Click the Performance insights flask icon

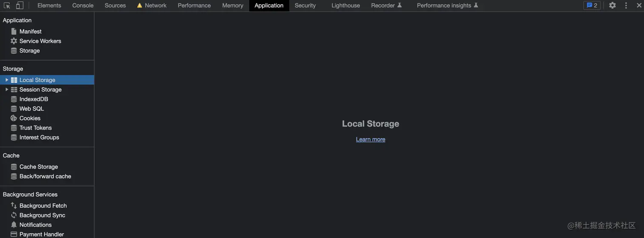[x=476, y=6]
